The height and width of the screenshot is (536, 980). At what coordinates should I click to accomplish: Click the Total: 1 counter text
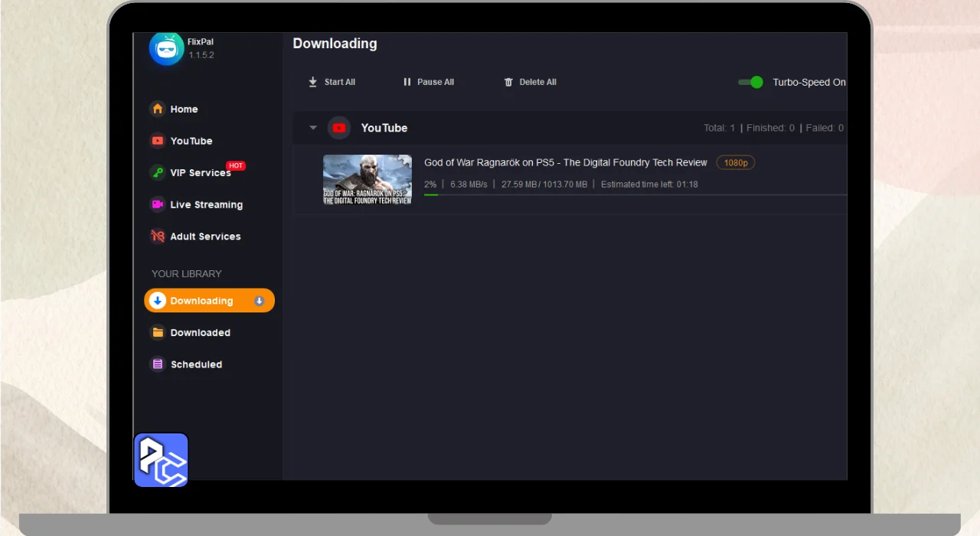(719, 128)
